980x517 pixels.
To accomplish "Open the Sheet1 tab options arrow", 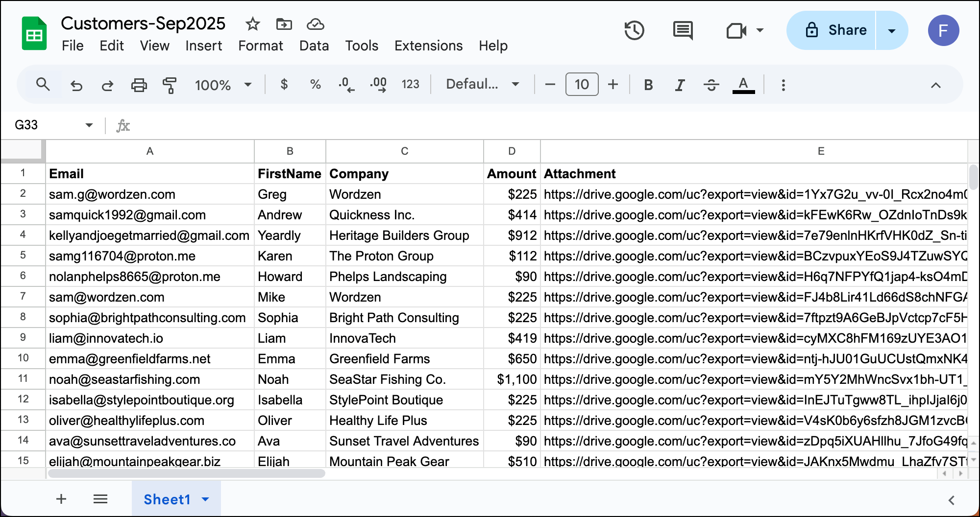I will 206,499.
